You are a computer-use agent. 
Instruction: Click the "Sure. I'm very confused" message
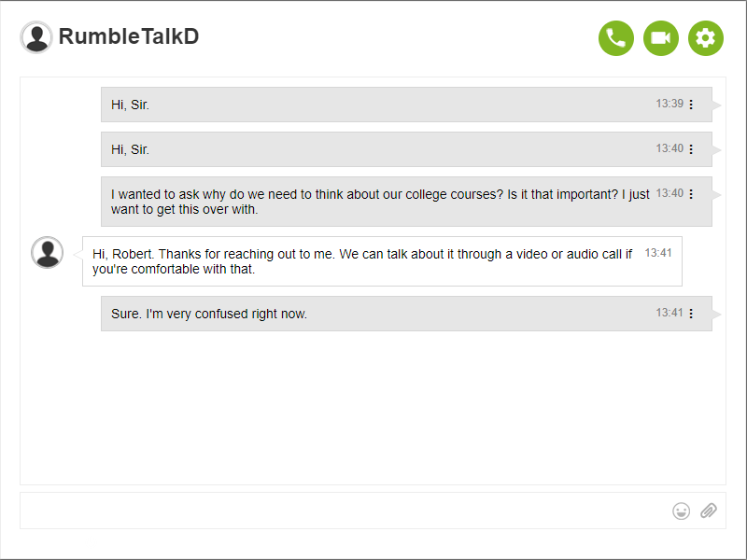373,314
